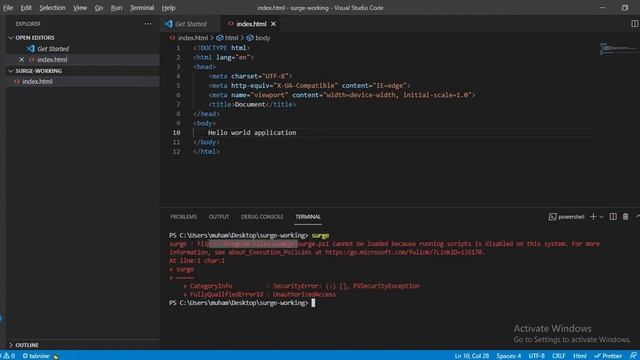Place cursor on Hello world application line
The image size is (640, 360).
pyautogui.click(x=252, y=133)
